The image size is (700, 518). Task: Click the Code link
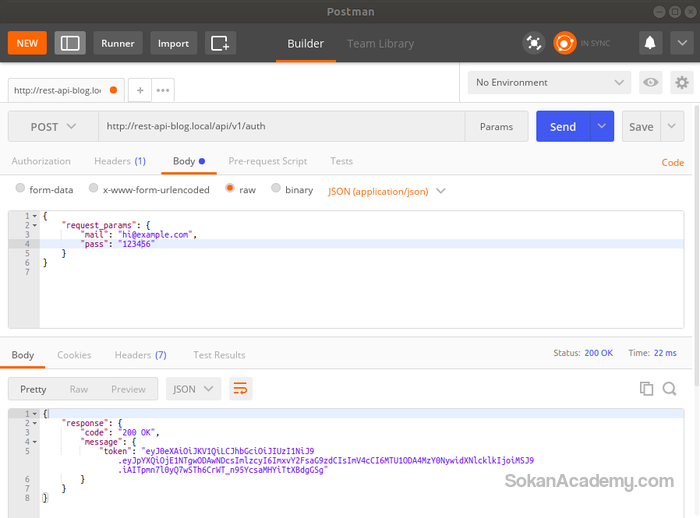pos(673,163)
